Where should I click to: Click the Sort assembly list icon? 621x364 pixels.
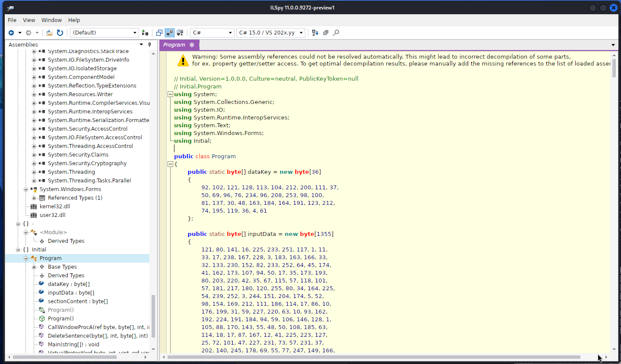point(315,33)
